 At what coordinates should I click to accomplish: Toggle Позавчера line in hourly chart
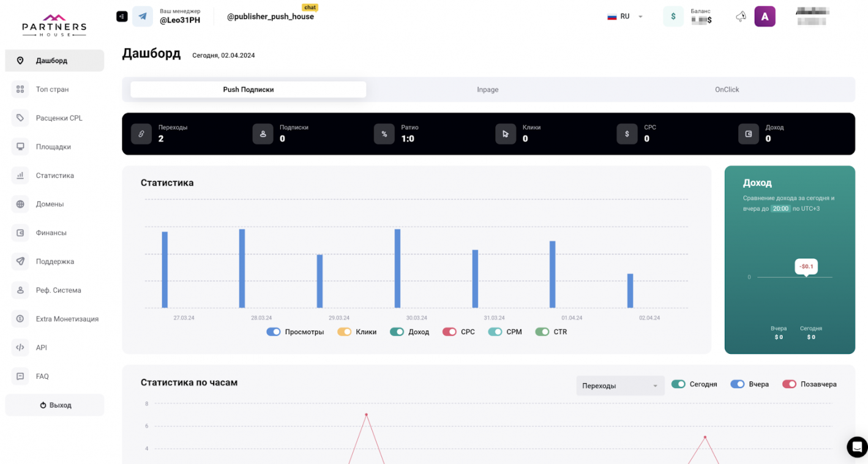tap(790, 384)
